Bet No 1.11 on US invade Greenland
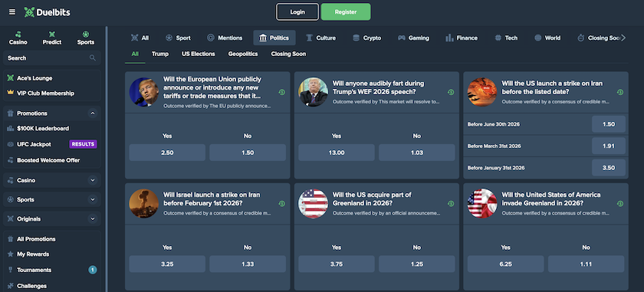 coord(586,264)
